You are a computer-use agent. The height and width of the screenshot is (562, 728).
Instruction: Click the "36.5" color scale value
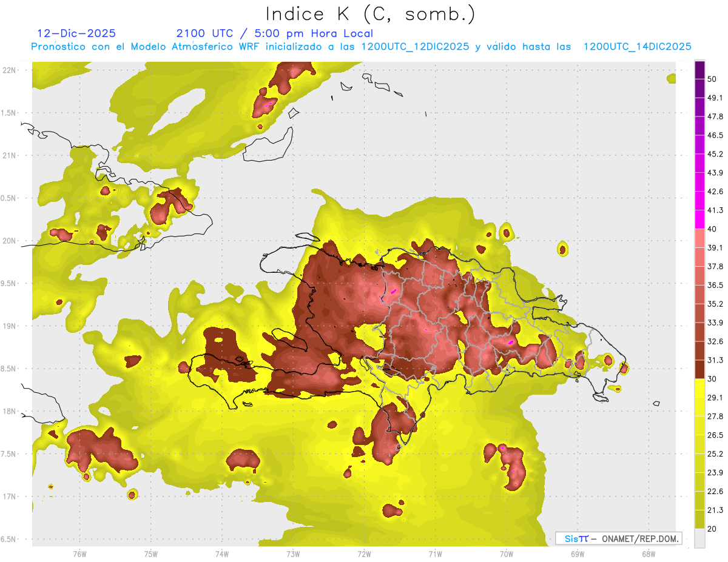pos(715,285)
